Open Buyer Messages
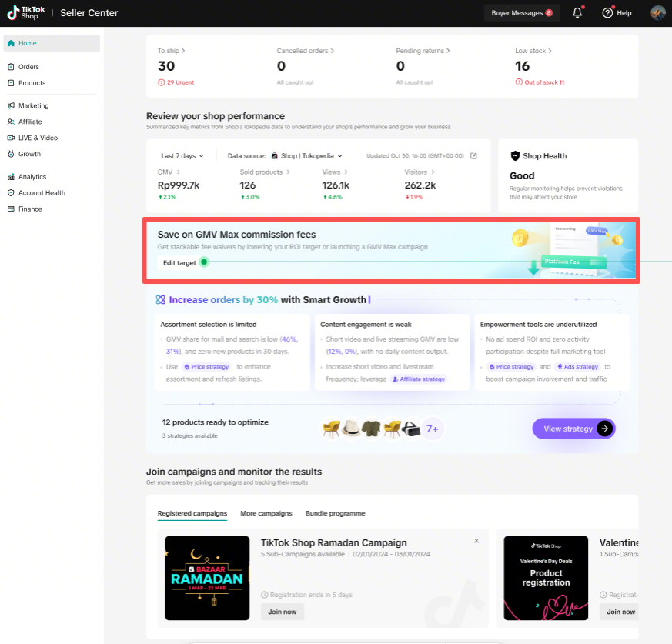This screenshot has width=672, height=644. (x=522, y=13)
